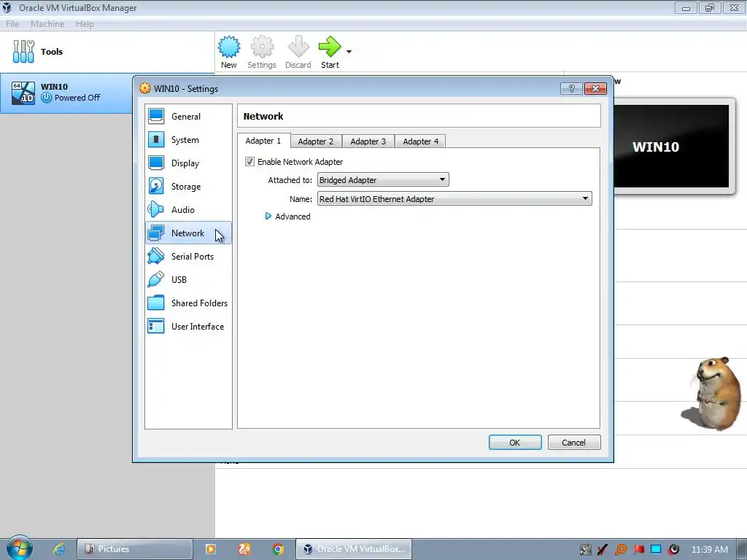747x560 pixels.
Task: Open the Display settings category
Action: [x=188, y=163]
